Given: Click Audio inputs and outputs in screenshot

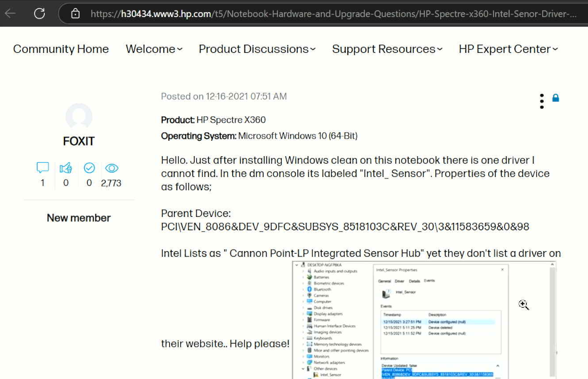Looking at the screenshot, I should click(x=335, y=271).
